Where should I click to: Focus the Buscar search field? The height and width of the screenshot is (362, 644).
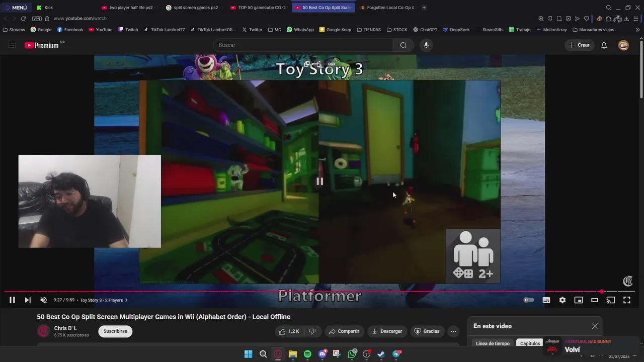coord(303,45)
